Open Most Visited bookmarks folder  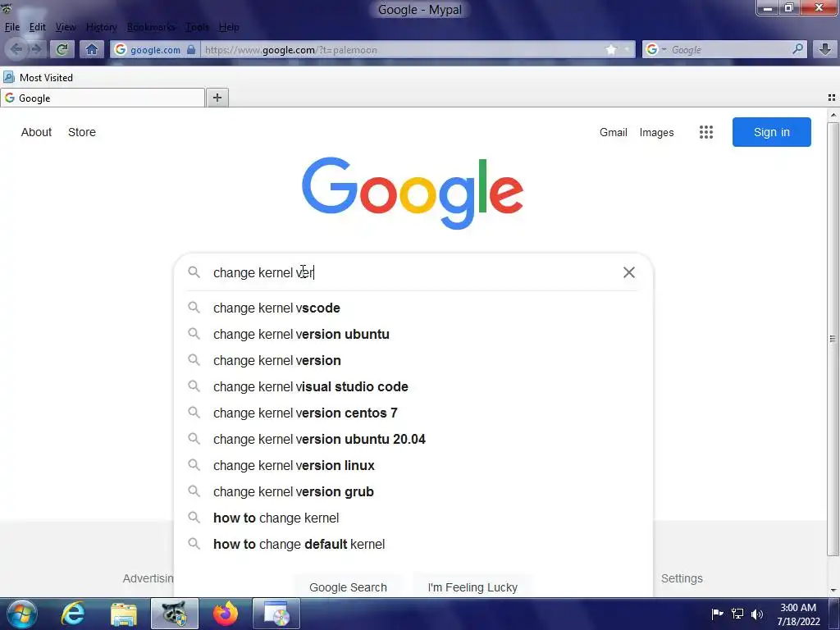pyautogui.click(x=38, y=78)
